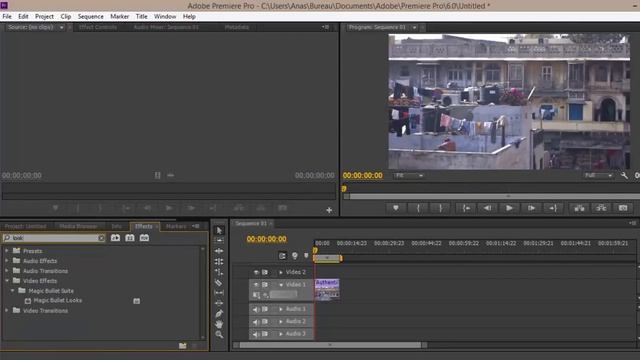The height and width of the screenshot is (360, 640).
Task: Collapse the Video 1 track
Action: pos(281,284)
